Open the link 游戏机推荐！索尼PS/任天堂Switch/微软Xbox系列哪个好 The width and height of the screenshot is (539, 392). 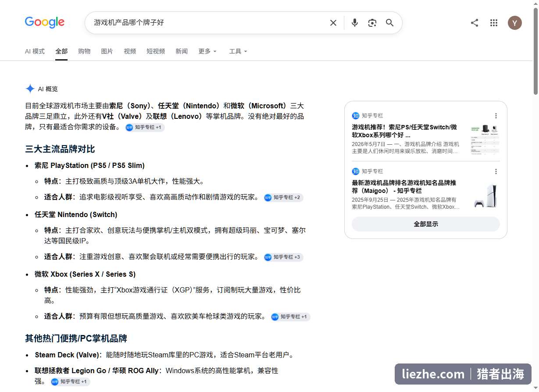[x=404, y=131]
